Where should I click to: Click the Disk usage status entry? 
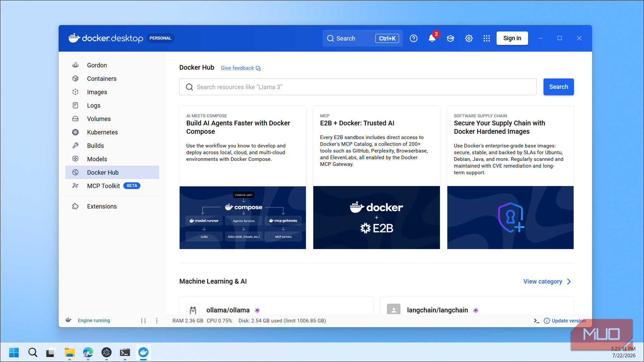[x=282, y=321]
